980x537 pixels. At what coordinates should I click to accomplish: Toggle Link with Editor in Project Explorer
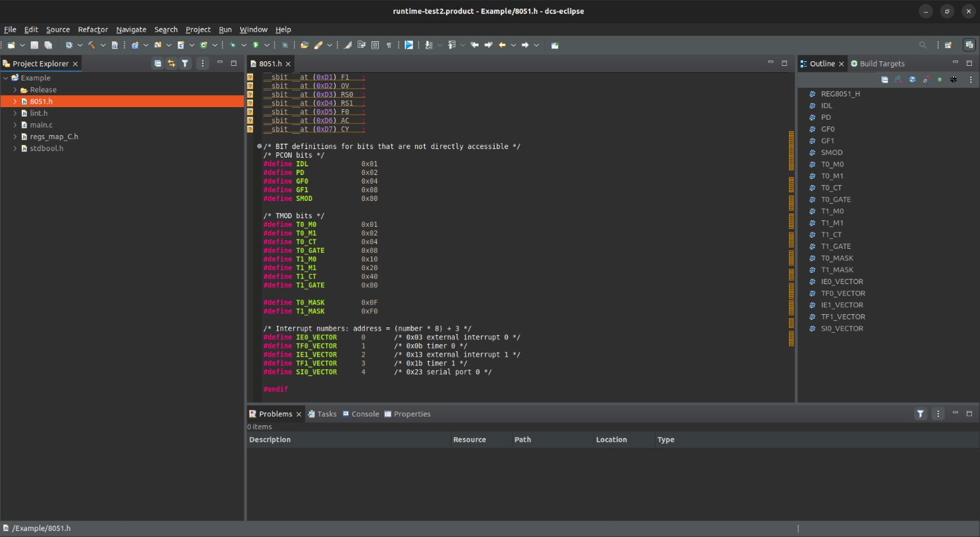pyautogui.click(x=171, y=63)
